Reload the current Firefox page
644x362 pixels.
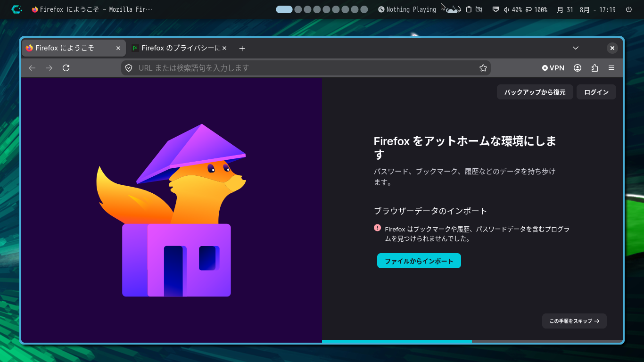point(66,68)
